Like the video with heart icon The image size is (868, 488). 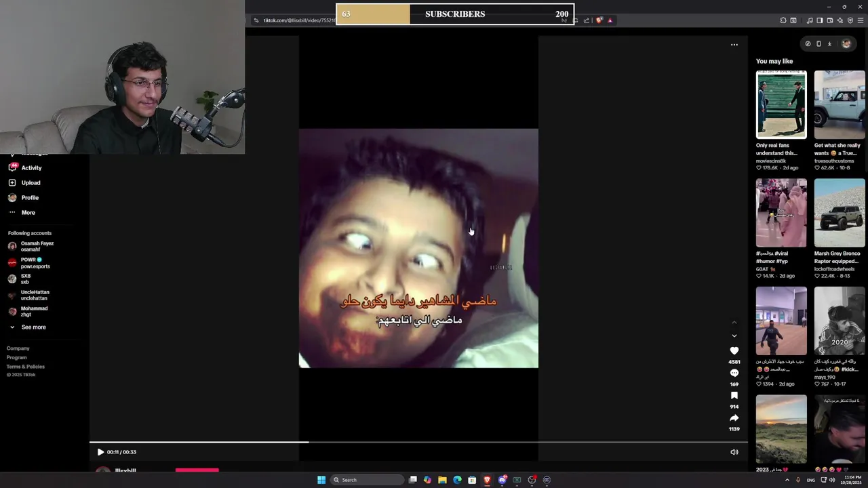(x=734, y=350)
